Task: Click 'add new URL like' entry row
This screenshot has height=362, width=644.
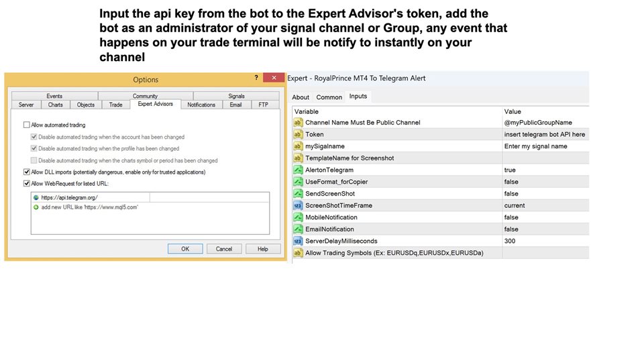Action: coord(89,207)
